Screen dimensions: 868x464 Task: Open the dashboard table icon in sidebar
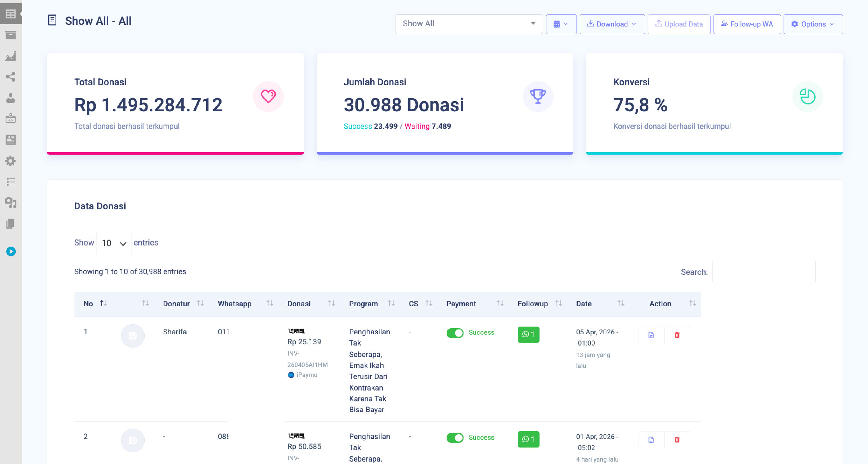tap(11, 13)
